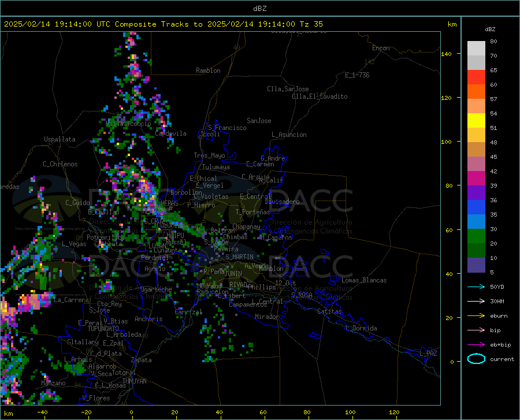Viewport: 520px width, 420px height.
Task: Click the Clla.SanJose label
Action: coord(288,89)
